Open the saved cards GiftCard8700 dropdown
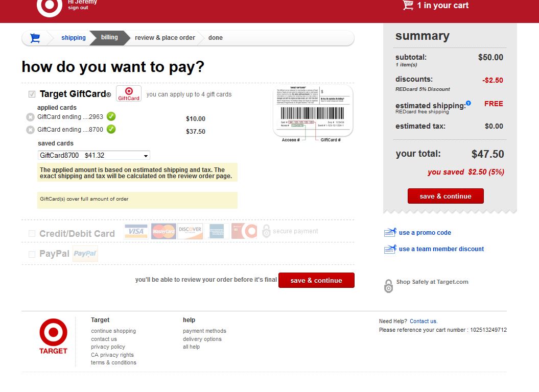Screen dimensions: 539x392 click(94, 155)
